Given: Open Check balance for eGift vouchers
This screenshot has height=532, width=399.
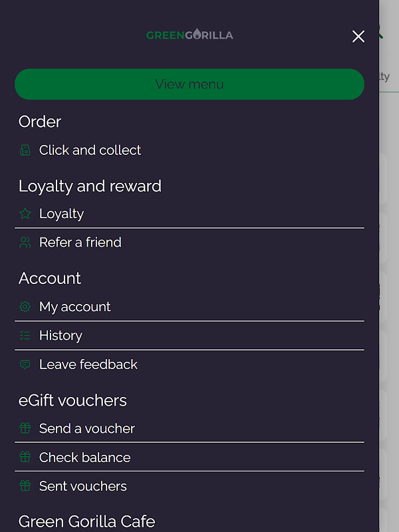Looking at the screenshot, I should tap(84, 458).
